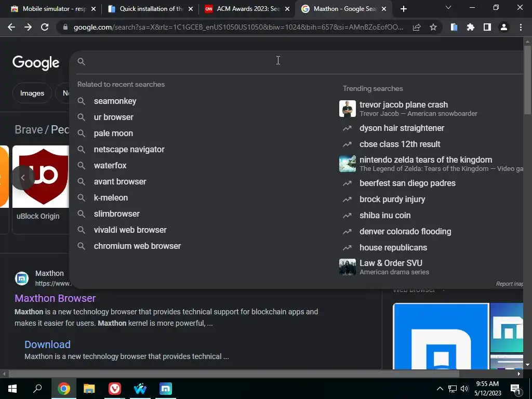532x399 pixels.
Task: Click the uBlock Origin carousel card
Action: point(41,189)
